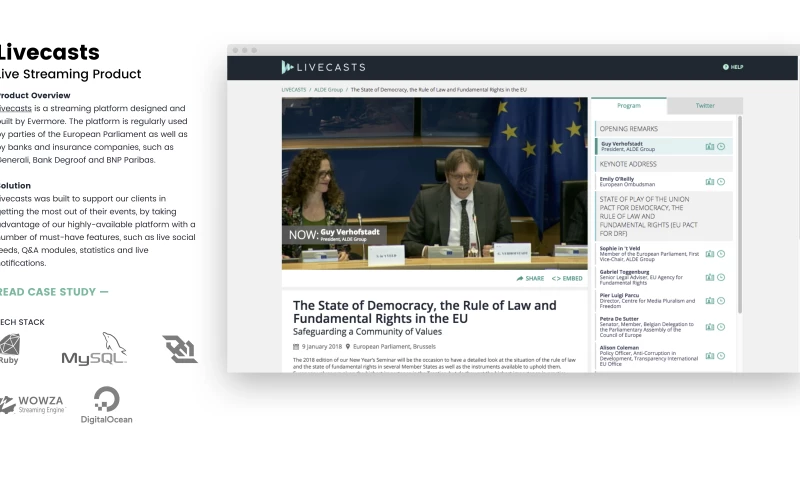The image size is (800, 480).
Task: Click the clock icon for Guy Verhofstadt
Action: (721, 147)
